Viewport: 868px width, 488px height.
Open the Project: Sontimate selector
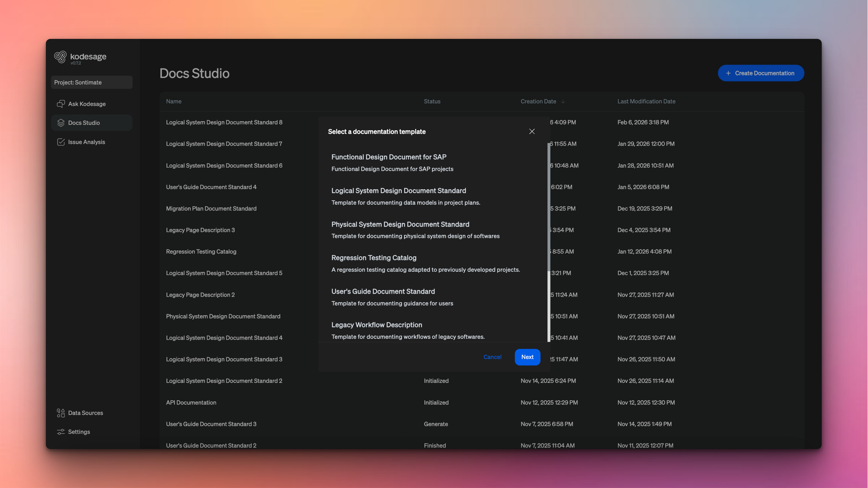(92, 82)
